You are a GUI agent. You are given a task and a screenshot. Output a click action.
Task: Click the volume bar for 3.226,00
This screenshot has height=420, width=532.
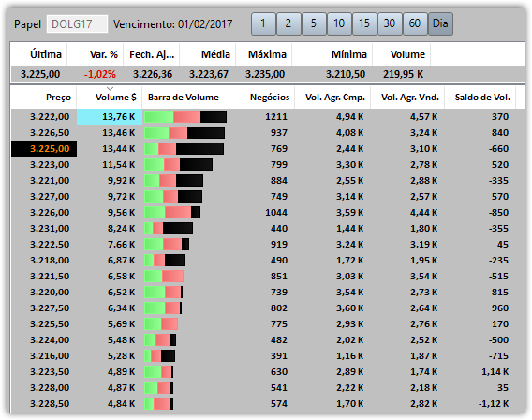(x=172, y=213)
